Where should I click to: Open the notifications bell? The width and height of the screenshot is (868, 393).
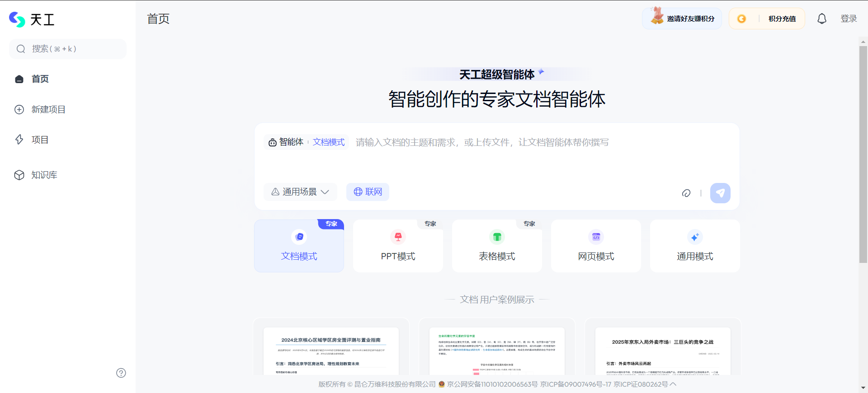click(x=822, y=19)
